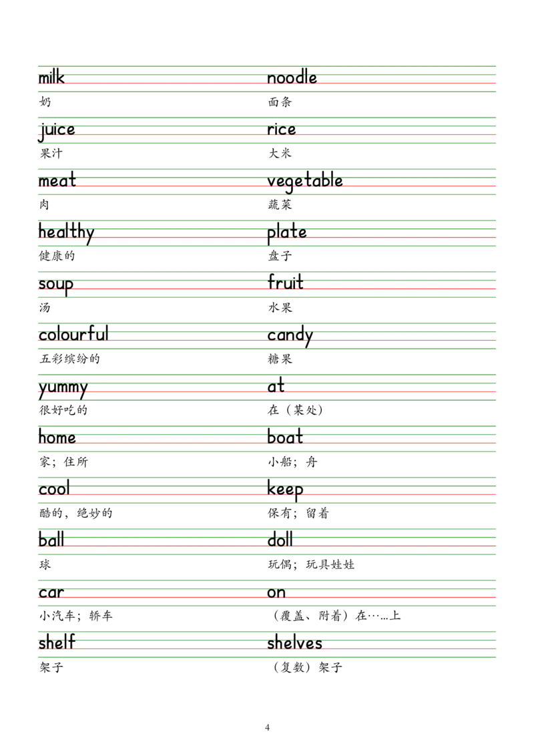This screenshot has height=756, width=534.
Task: Select the word "vegetable"
Action: [x=305, y=181]
